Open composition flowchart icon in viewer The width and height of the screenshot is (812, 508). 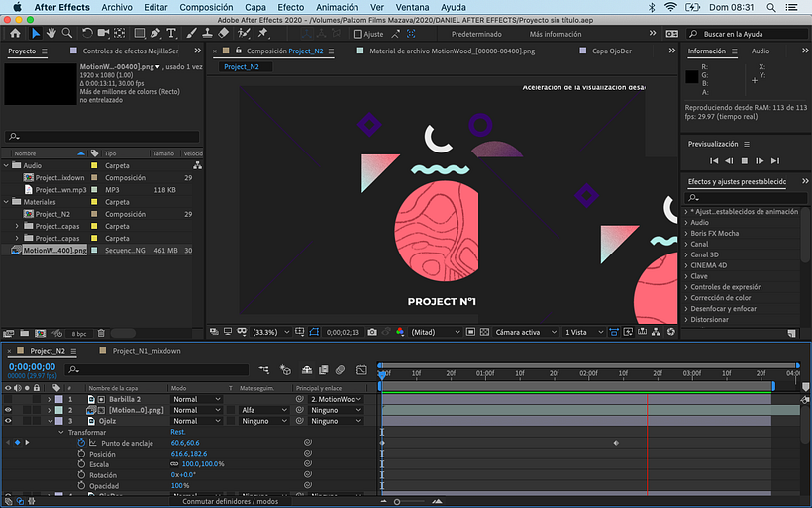click(x=656, y=332)
